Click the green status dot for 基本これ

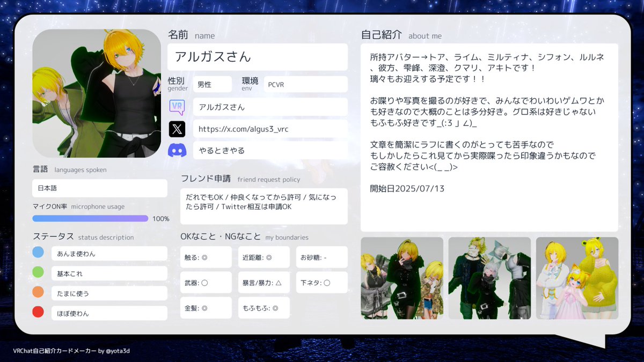[38, 272]
